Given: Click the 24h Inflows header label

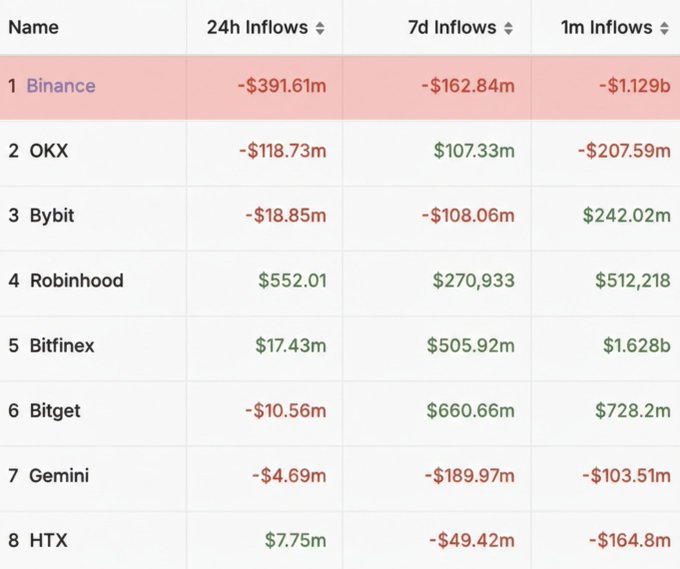Looking at the screenshot, I should point(257,27).
